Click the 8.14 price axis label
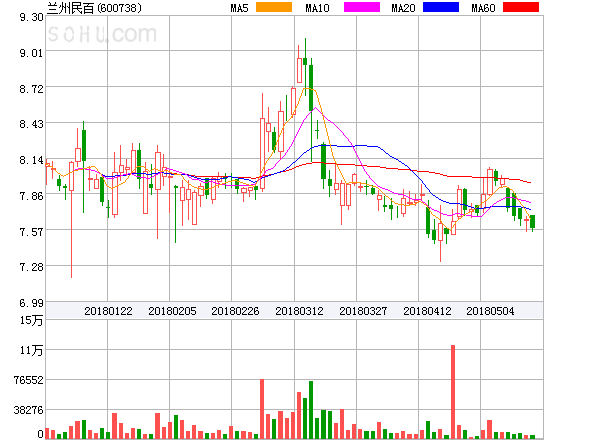This screenshot has width=600, height=440. pos(31,160)
